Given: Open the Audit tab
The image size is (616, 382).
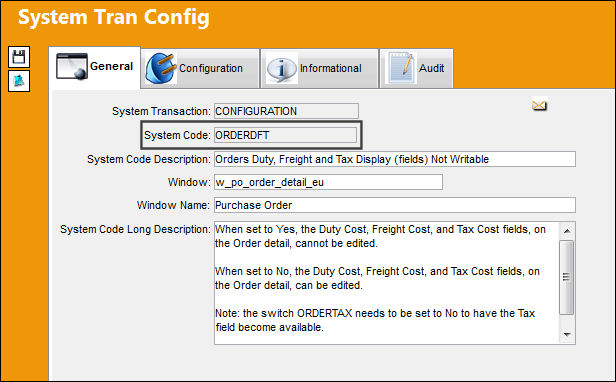Looking at the screenshot, I should [416, 68].
